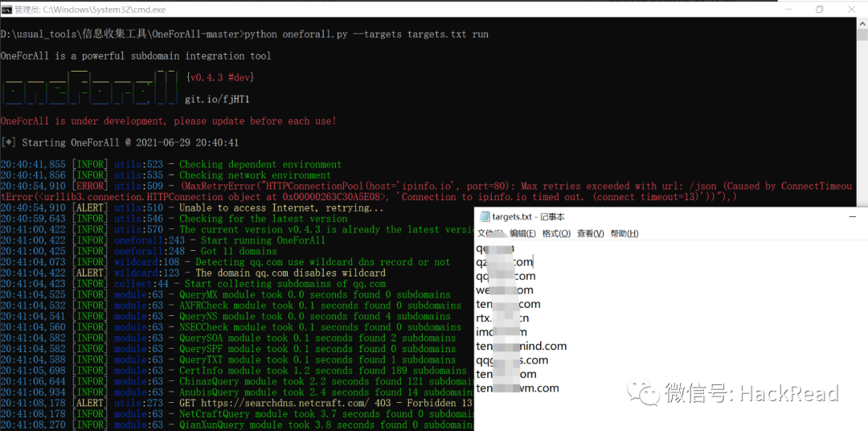Click the 'Starting OneForAll @ 2021-06-29' line
Image resolution: width=868 pixels, height=431 pixels.
[120, 142]
